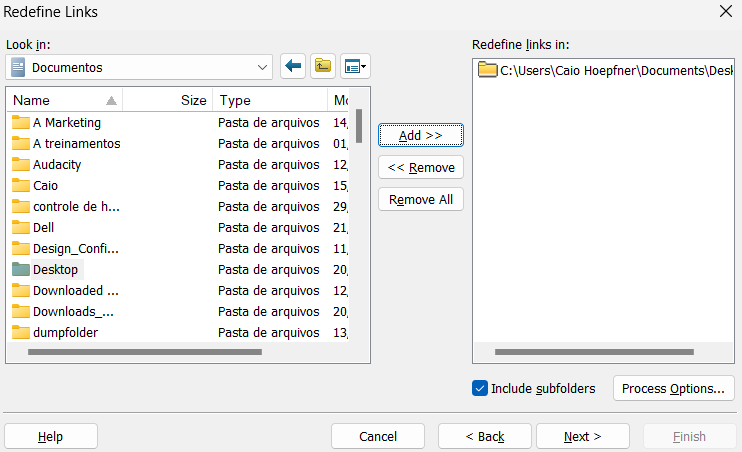
Task: Click the Add >> button
Action: [421, 135]
